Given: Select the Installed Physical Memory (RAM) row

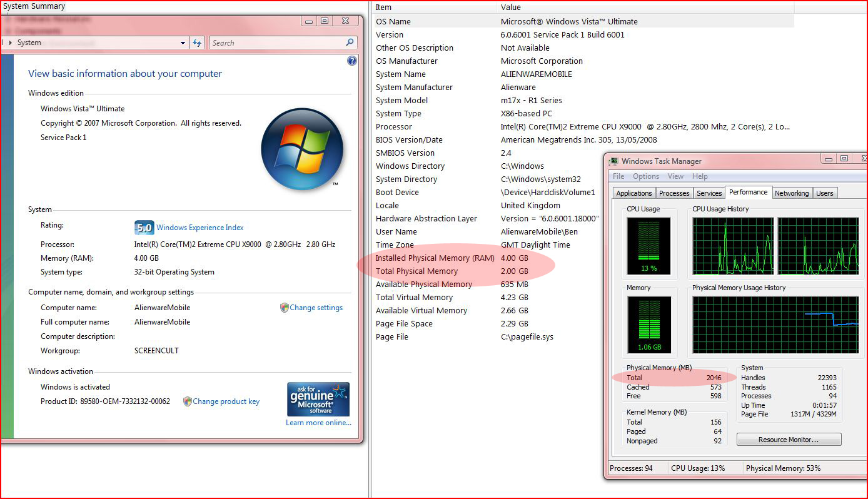Looking at the screenshot, I should (x=488, y=258).
